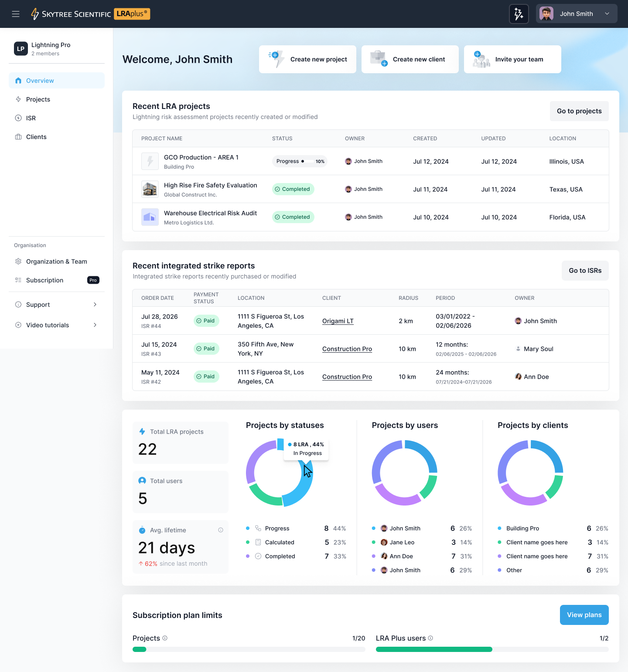Click the Pro badge beside Subscription

(x=93, y=280)
